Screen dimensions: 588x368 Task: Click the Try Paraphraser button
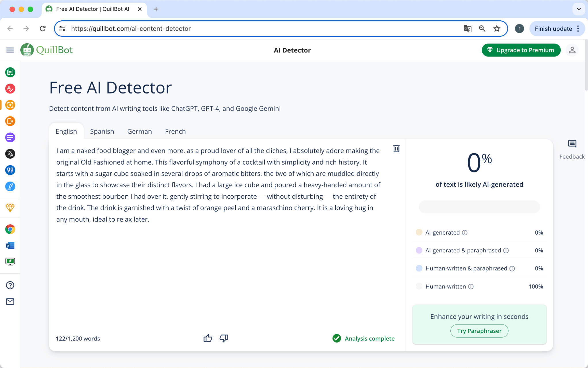pos(479,331)
